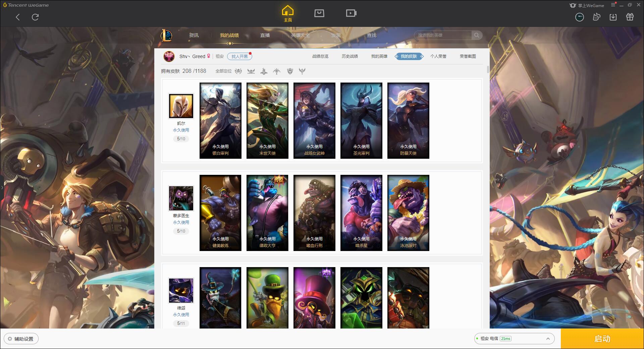Click the search magnifier button
The image size is (644, 349).
click(x=477, y=35)
